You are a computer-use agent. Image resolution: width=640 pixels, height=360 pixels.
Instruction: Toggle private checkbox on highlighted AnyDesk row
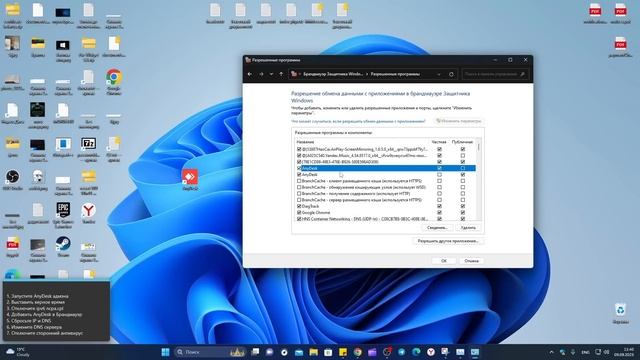pos(439,168)
